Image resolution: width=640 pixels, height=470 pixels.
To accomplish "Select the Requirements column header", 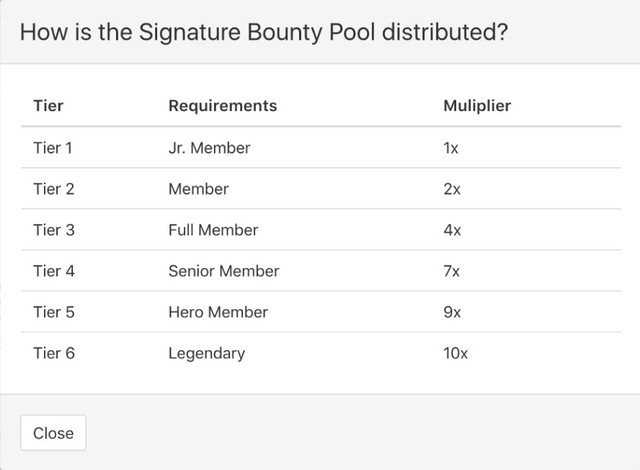I will [223, 106].
